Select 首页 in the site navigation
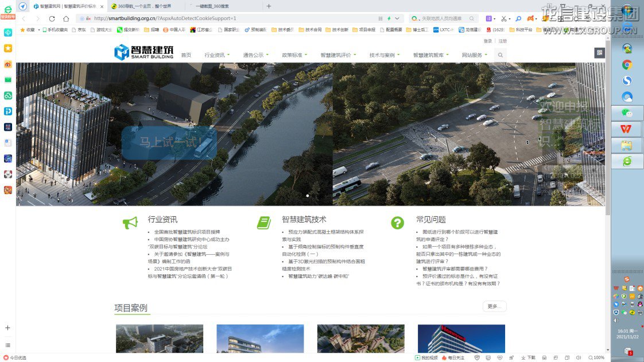 [x=186, y=55]
